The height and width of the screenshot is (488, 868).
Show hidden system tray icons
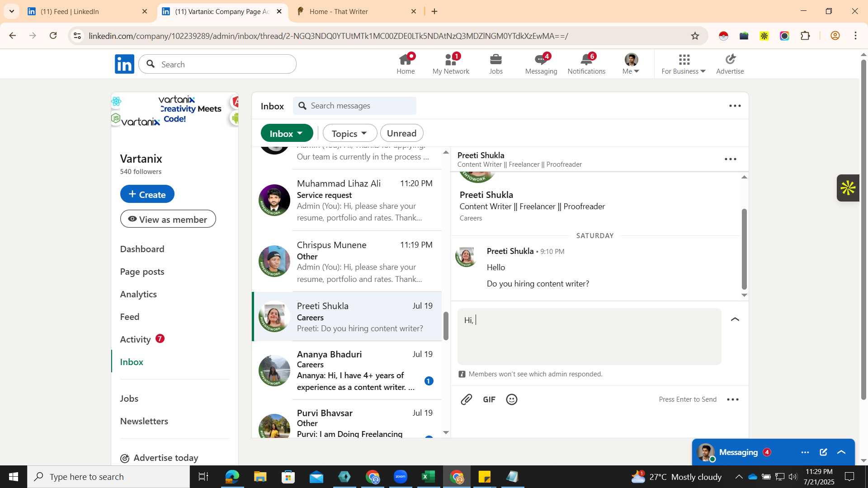point(739,477)
